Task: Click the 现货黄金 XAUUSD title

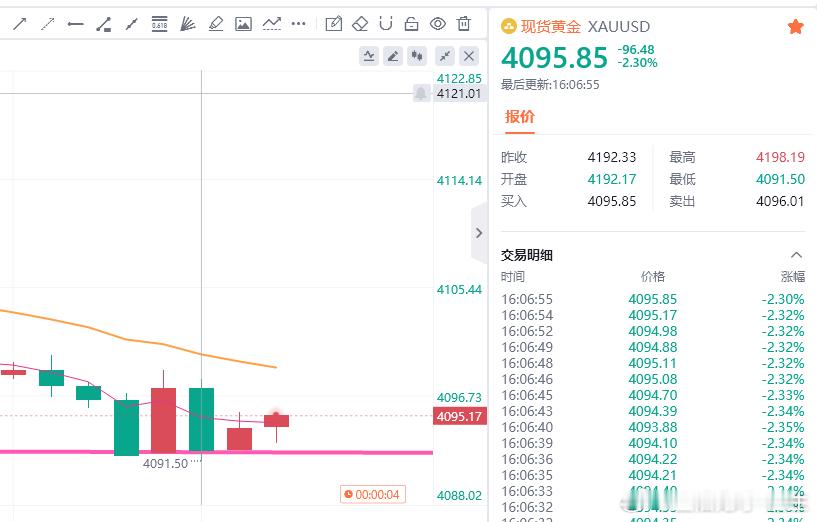Action: coord(585,27)
